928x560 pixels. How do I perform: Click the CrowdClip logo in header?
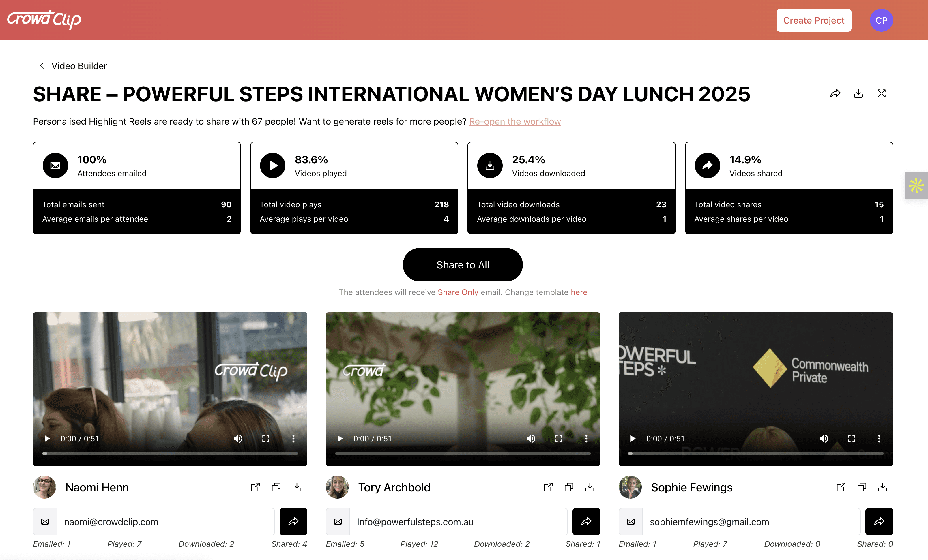44,20
